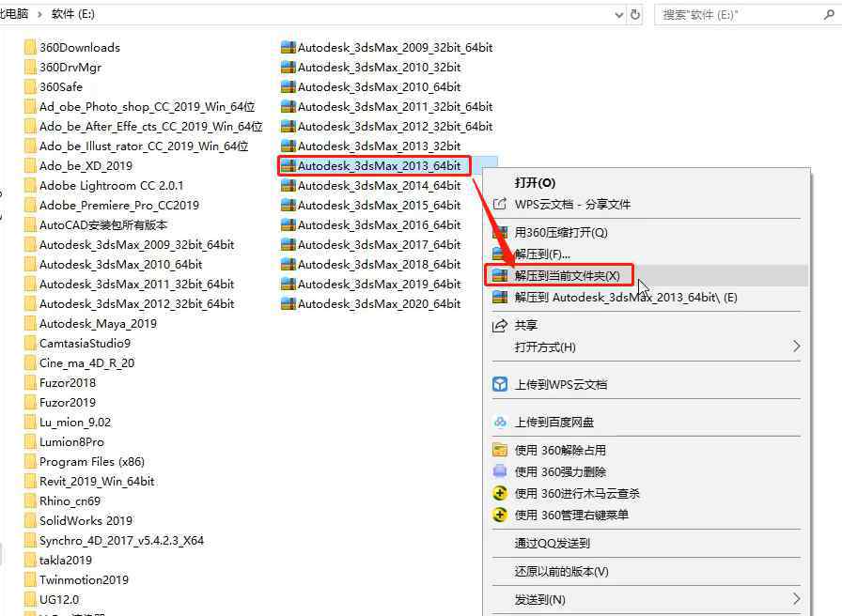Viewport: 842px width, 616px height.
Task: Choose 解压到当前文件夹(X) menu entry
Action: (x=647, y=275)
